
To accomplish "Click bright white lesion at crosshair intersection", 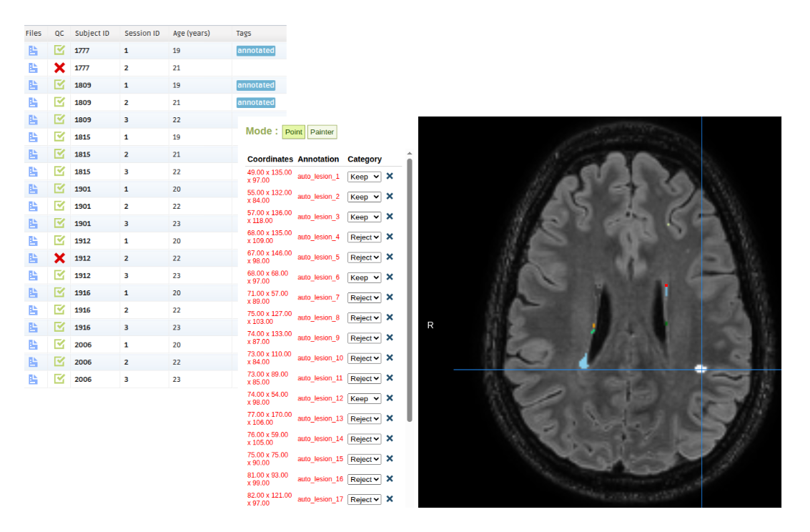I will point(701,368).
